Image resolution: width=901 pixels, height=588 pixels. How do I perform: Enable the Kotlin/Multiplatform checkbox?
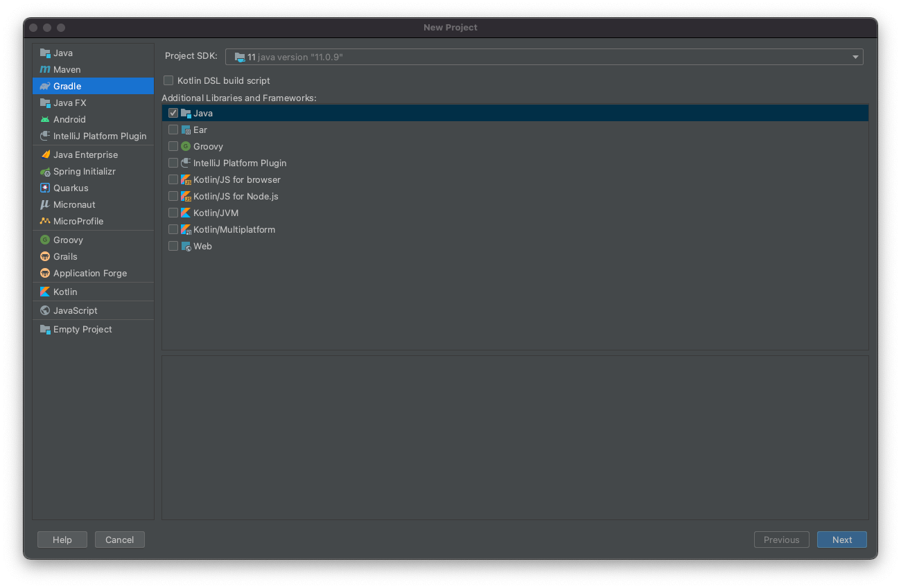click(173, 229)
